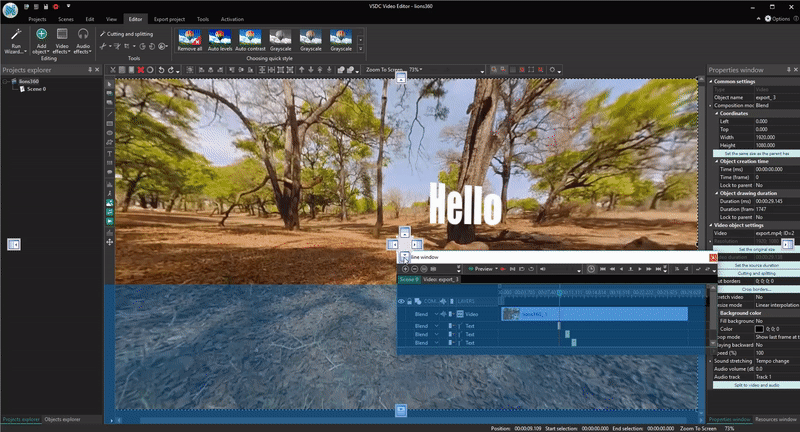
Task: Move the object up one layer
Action: pyautogui.click(x=302, y=70)
